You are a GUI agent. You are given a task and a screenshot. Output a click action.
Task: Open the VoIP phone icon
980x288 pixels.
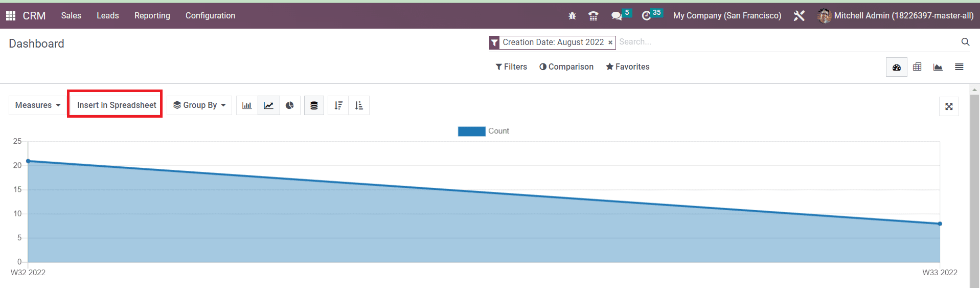(x=593, y=16)
